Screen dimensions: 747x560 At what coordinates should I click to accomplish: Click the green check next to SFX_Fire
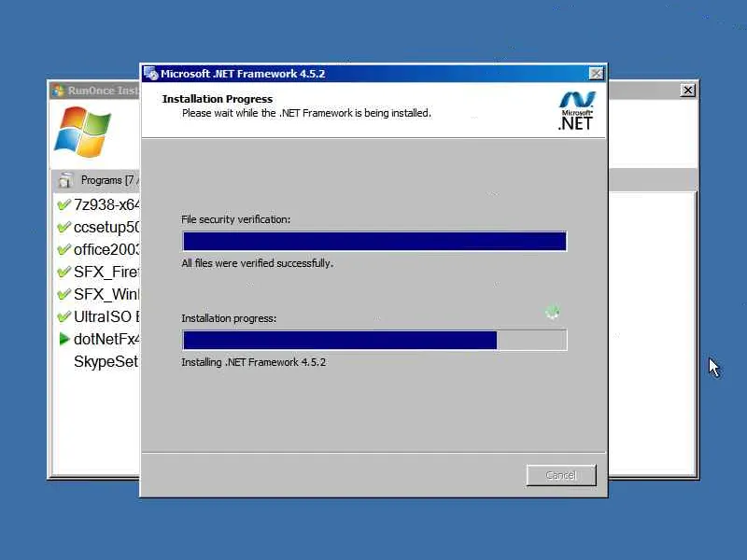pyautogui.click(x=63, y=272)
